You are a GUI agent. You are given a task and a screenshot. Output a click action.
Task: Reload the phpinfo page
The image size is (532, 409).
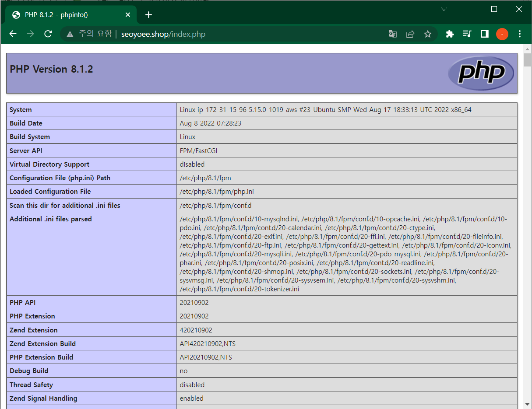tap(48, 34)
